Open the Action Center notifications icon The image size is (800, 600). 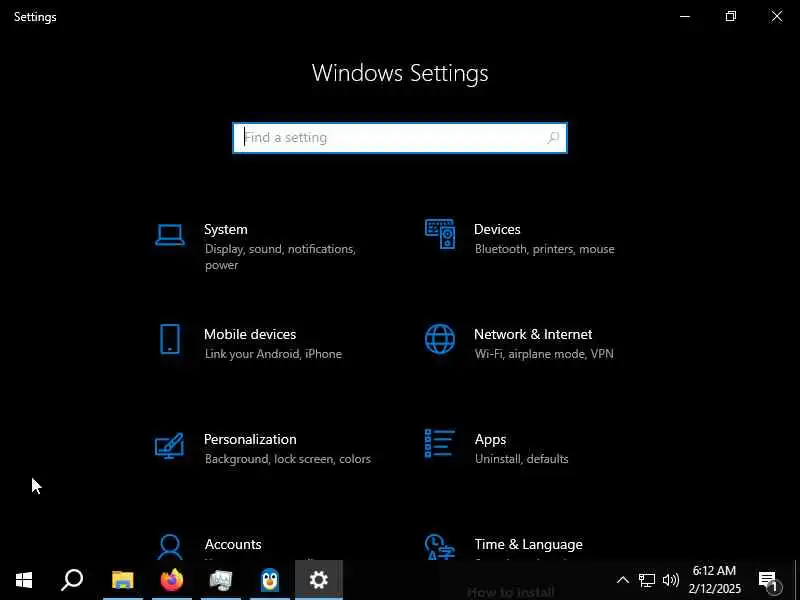click(x=768, y=581)
